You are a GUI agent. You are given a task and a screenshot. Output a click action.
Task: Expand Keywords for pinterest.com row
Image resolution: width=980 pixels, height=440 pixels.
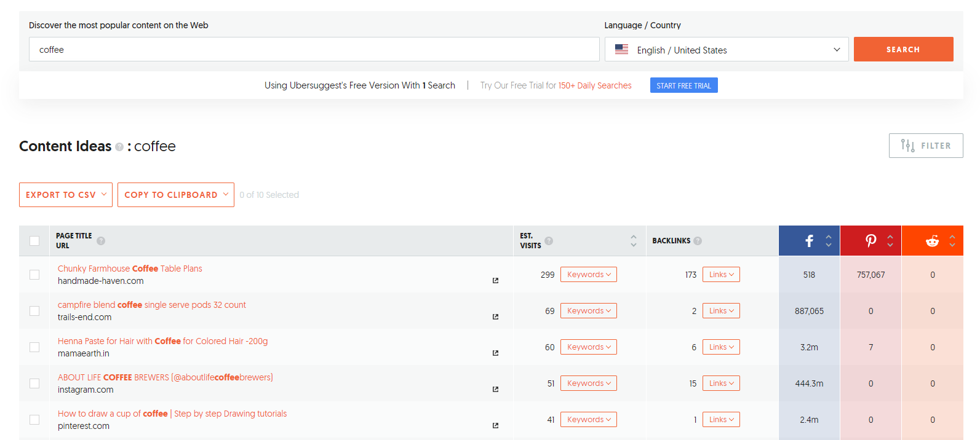pyautogui.click(x=589, y=420)
